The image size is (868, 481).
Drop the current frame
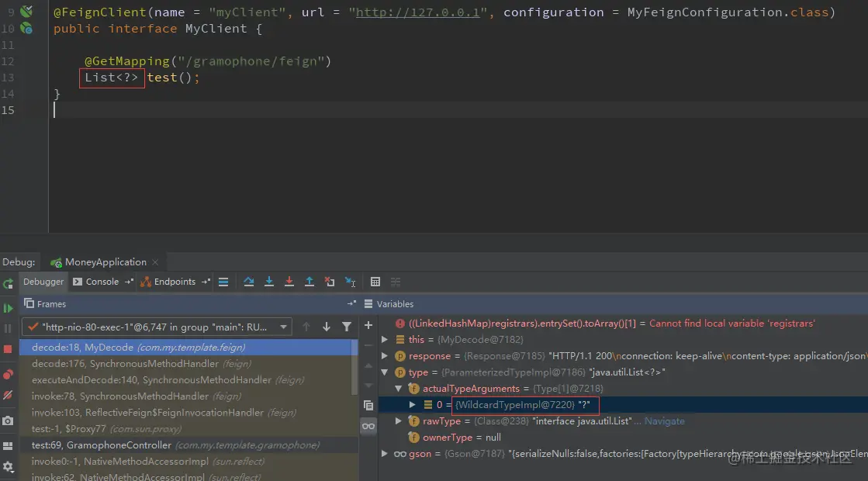330,282
